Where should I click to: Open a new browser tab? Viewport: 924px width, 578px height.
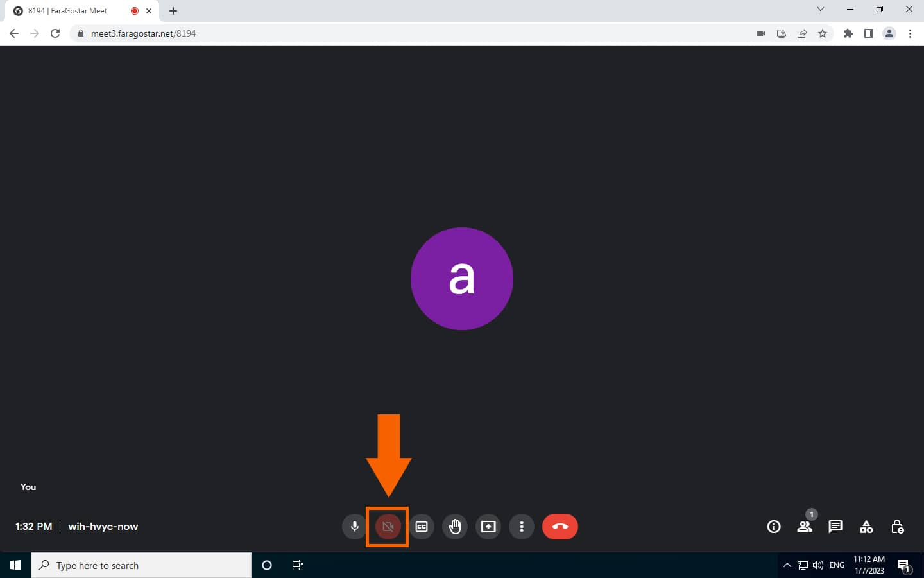(x=173, y=11)
